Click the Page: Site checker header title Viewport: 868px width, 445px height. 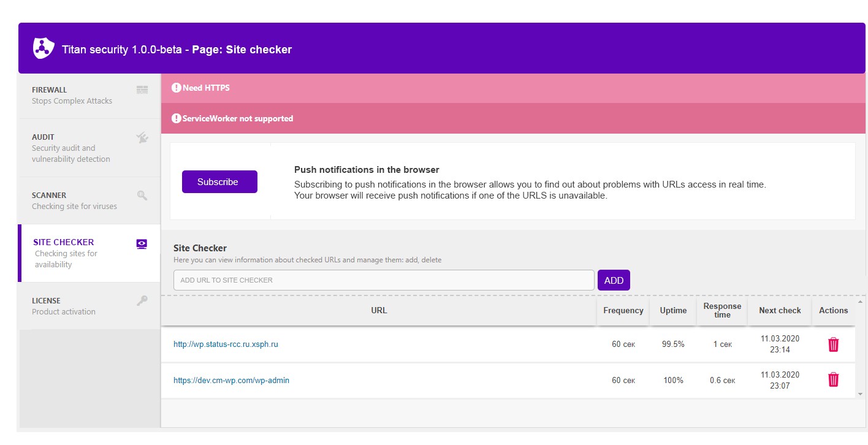(x=242, y=50)
